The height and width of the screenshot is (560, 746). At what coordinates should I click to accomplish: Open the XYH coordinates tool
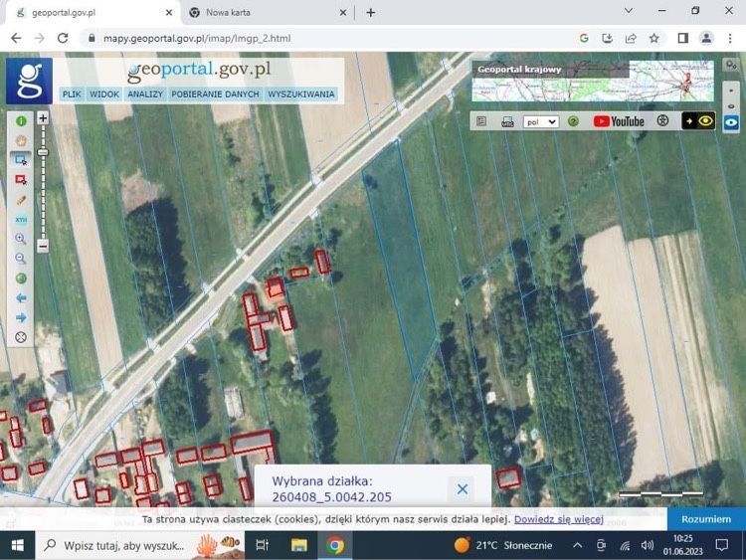[x=21, y=220]
